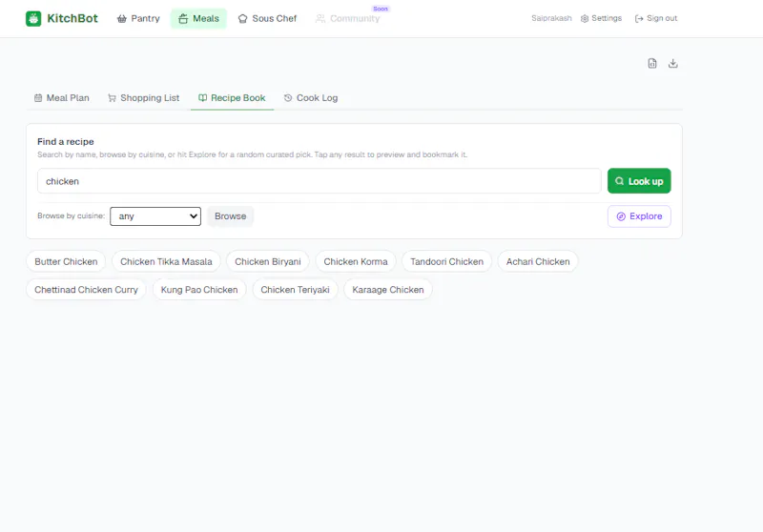
Task: Click the download icon
Action: [x=673, y=63]
